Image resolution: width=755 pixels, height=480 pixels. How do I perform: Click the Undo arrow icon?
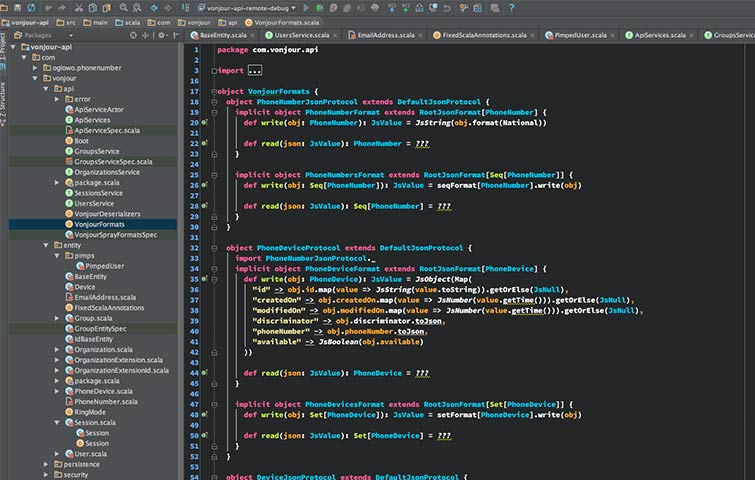click(48, 8)
